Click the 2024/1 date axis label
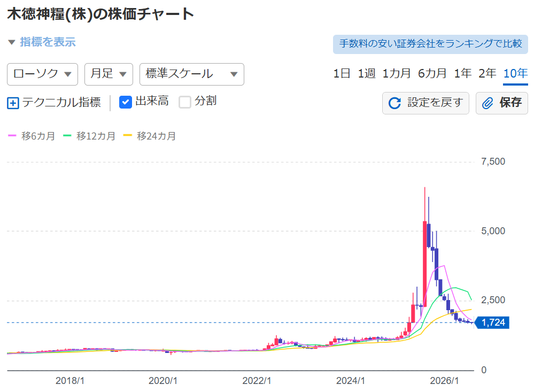The width and height of the screenshot is (534, 392). pos(351,381)
